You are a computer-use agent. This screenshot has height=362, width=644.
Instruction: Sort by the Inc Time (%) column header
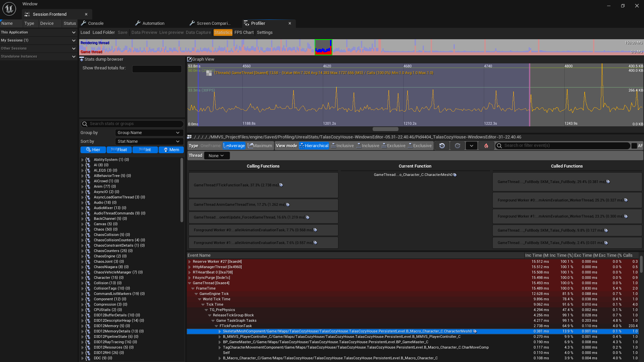pos(561,255)
